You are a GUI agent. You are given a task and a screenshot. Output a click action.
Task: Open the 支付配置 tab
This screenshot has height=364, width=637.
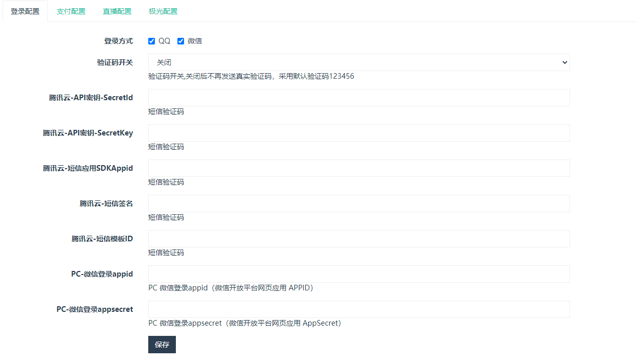point(71,11)
